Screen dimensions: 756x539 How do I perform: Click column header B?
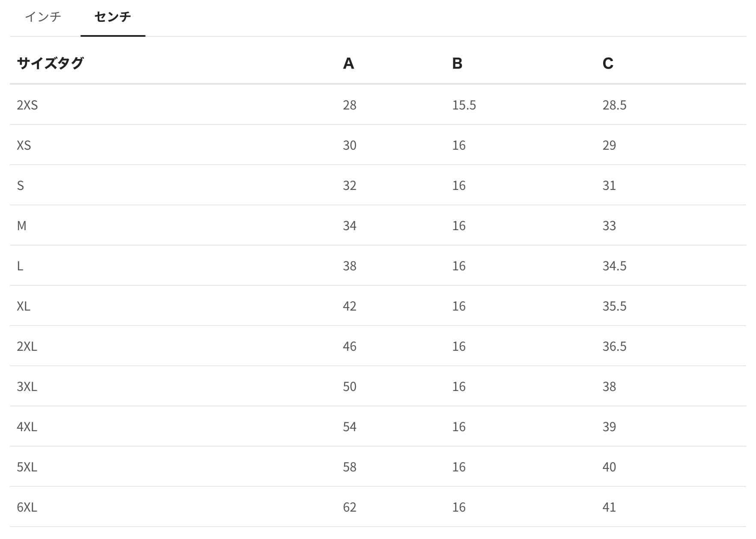457,63
